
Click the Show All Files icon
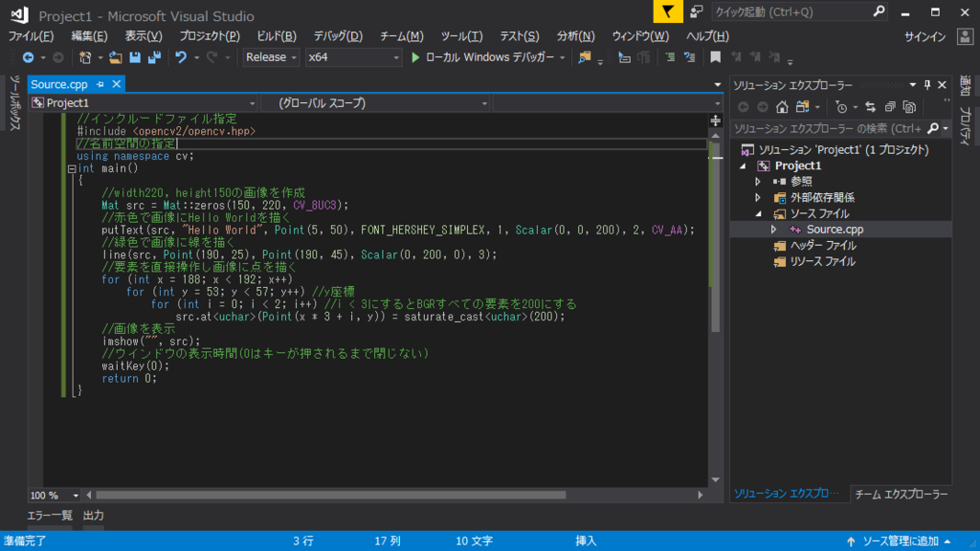(x=804, y=107)
